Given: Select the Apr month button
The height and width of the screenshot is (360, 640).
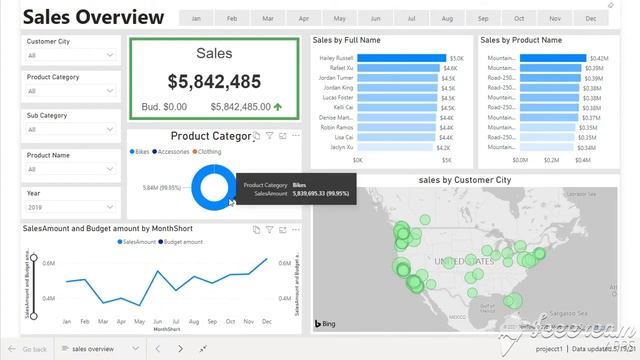Looking at the screenshot, I should pos(304,18).
